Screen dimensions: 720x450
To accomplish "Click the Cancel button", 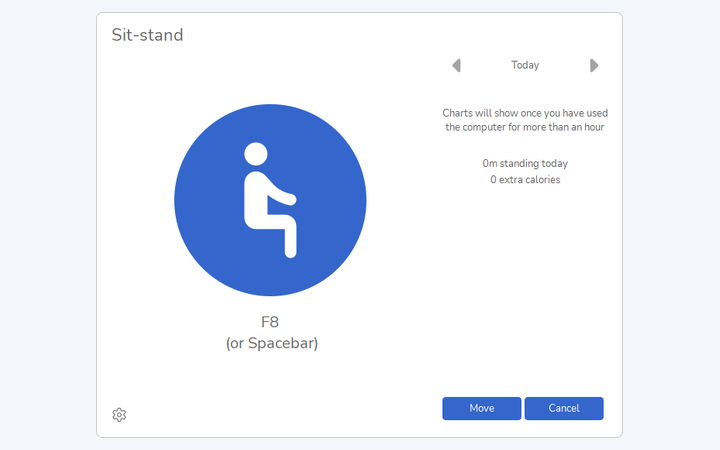I will pyautogui.click(x=564, y=408).
